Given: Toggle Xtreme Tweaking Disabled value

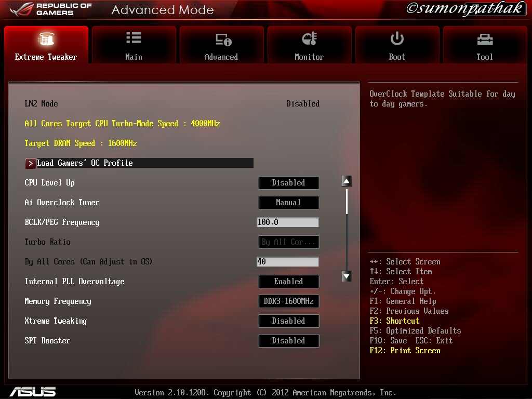Looking at the screenshot, I should point(288,321).
